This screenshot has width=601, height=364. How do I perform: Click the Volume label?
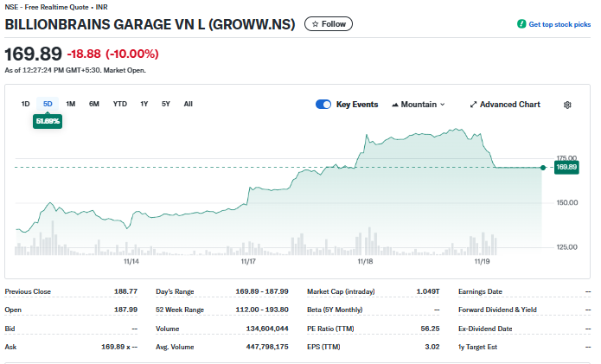(x=168, y=329)
